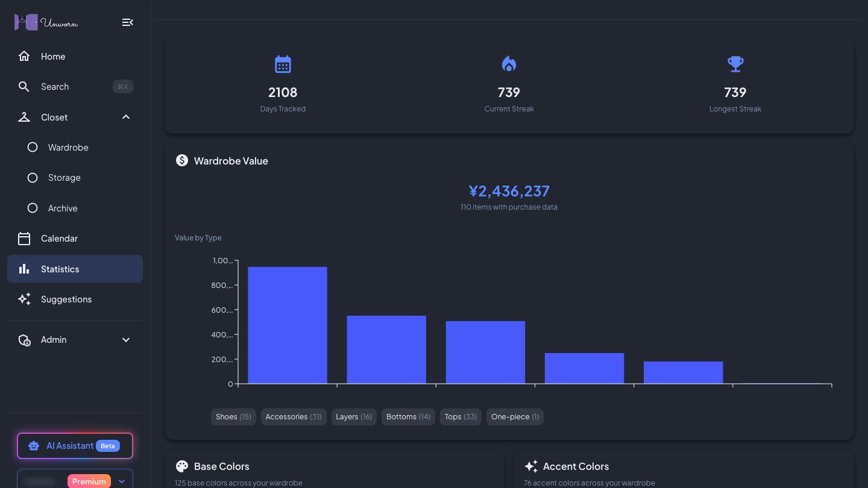Click the Accessories (31) chip
868x488 pixels.
(x=294, y=417)
